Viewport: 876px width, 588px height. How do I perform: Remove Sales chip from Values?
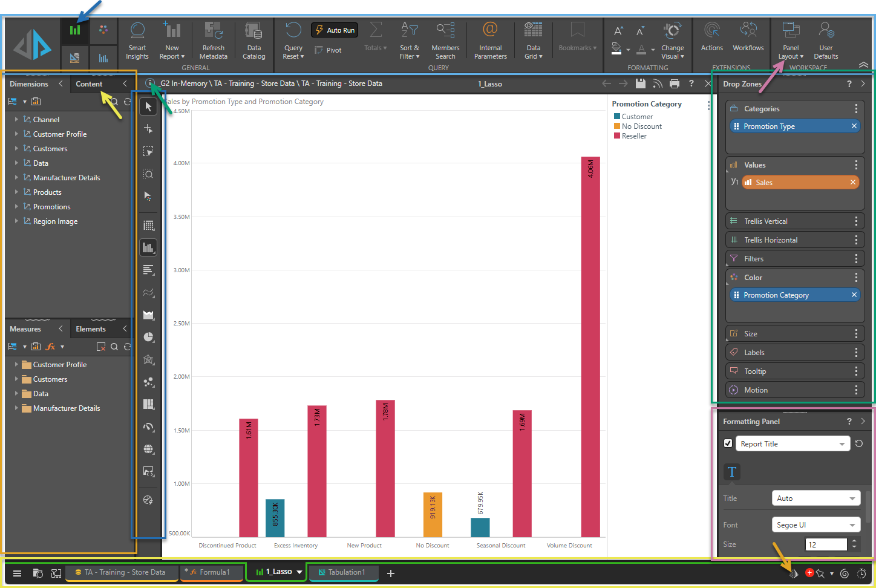853,182
